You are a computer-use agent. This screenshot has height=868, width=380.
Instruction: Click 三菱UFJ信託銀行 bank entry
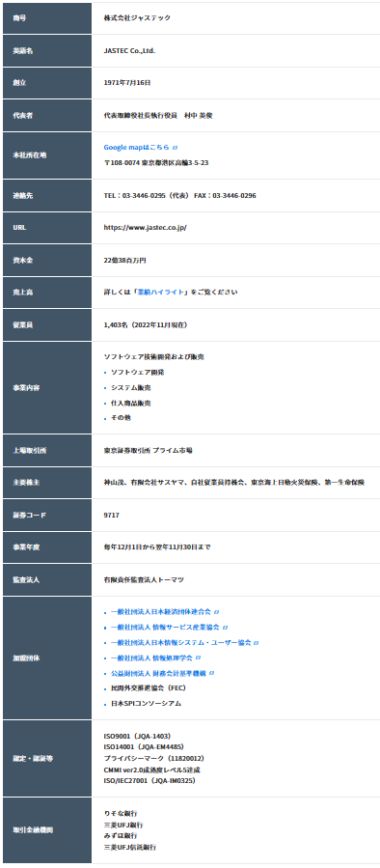point(130,847)
